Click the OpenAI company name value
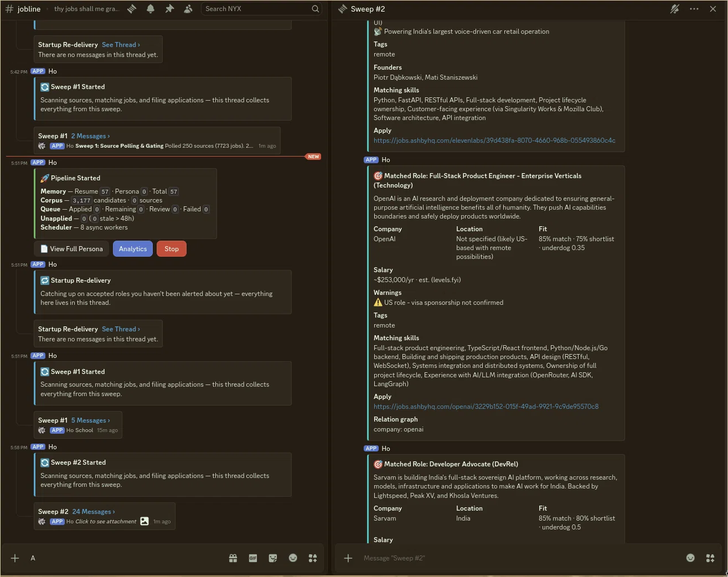This screenshot has width=728, height=577. [x=385, y=239]
